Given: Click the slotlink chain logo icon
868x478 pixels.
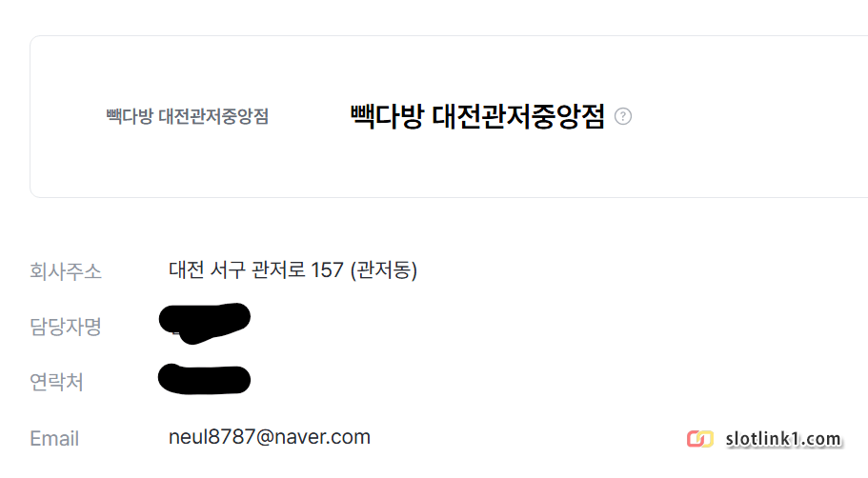Looking at the screenshot, I should point(700,439).
